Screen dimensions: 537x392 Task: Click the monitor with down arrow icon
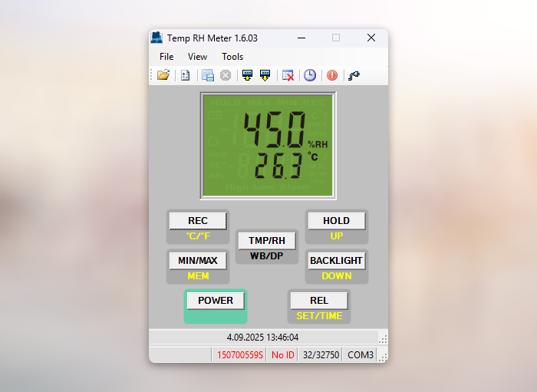(265, 75)
